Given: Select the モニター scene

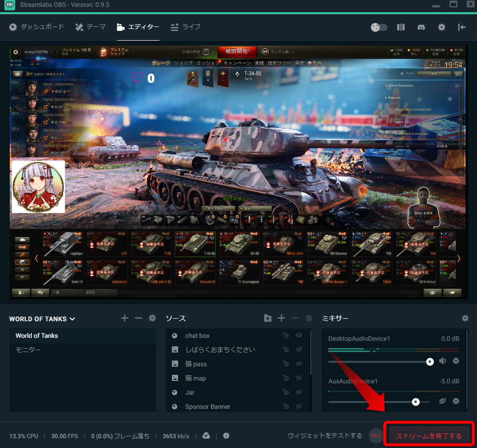Looking at the screenshot, I should click(x=83, y=350).
